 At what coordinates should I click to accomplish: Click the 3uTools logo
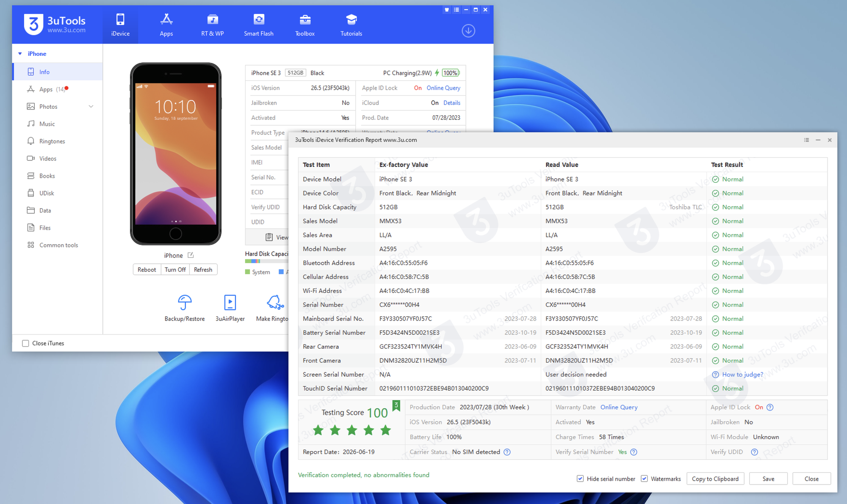pos(55,25)
